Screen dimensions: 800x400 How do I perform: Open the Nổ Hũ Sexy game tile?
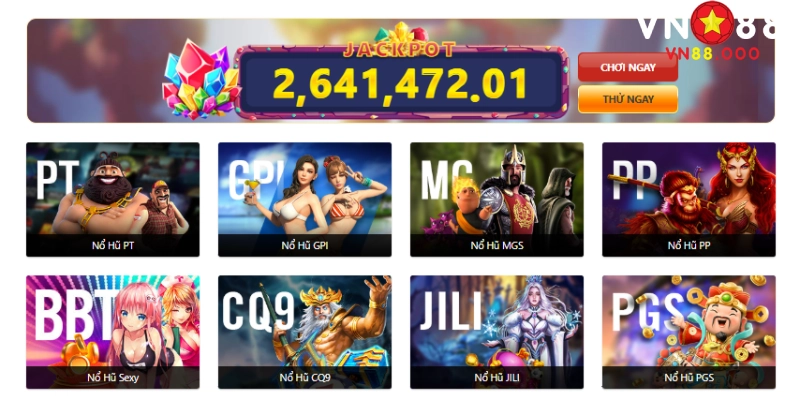point(113,332)
